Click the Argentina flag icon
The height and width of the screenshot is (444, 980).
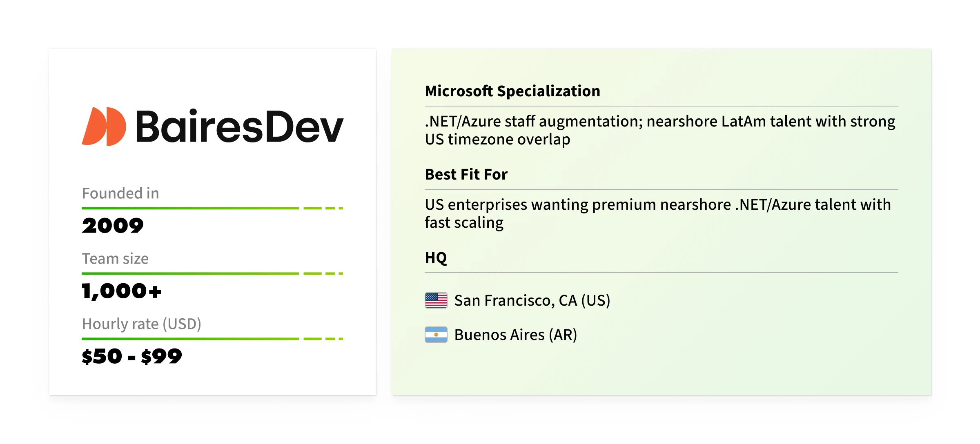[x=436, y=335]
